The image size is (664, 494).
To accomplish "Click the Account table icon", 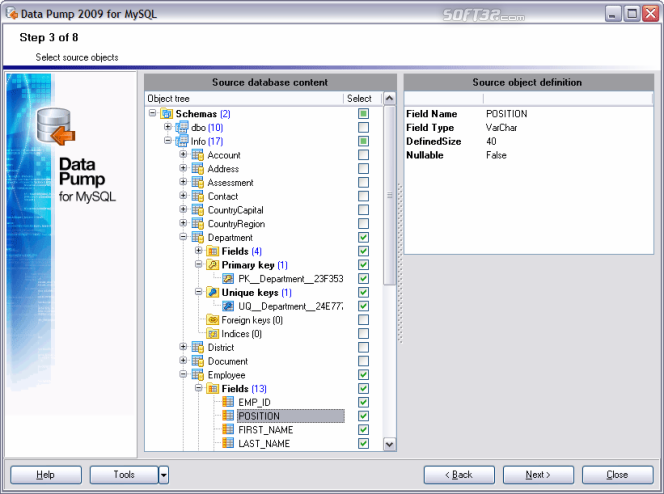I will (197, 155).
